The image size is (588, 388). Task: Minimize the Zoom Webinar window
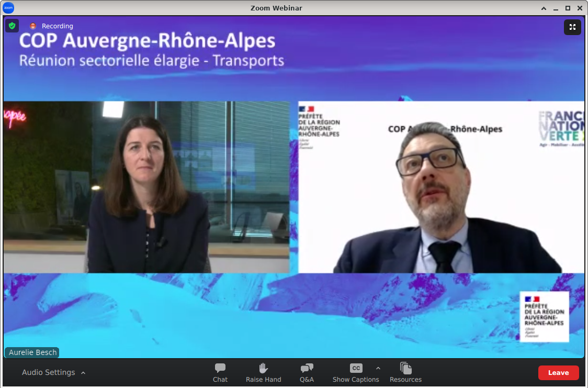pyautogui.click(x=556, y=8)
